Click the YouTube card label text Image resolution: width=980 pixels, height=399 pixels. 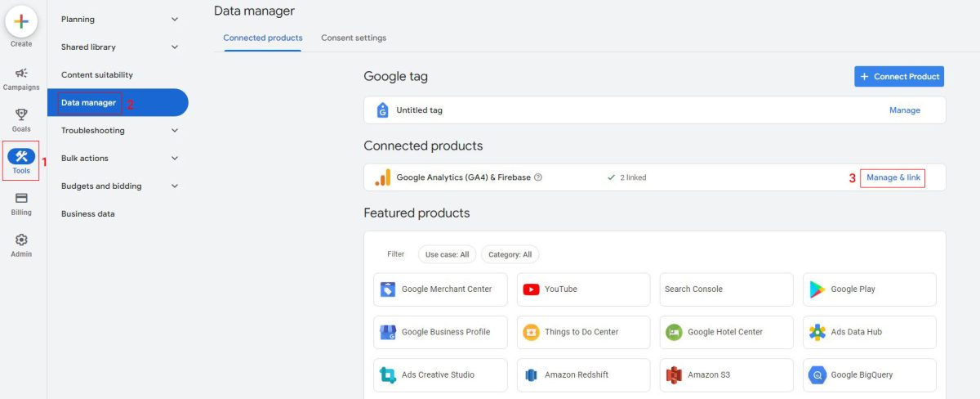pos(561,289)
